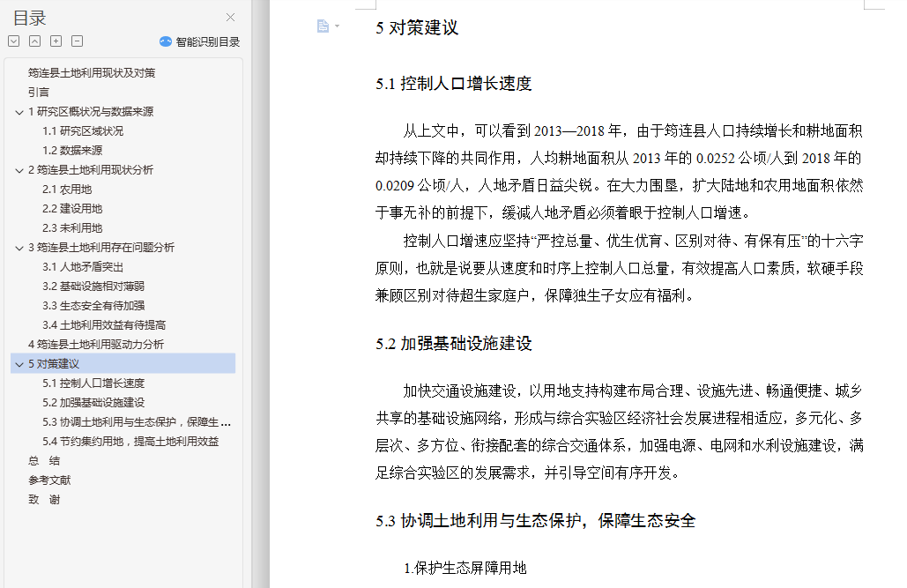Screen dimensions: 907x588
Task: Click the paragraph starting '控制人口增速应坚持'
Action: coord(619,268)
